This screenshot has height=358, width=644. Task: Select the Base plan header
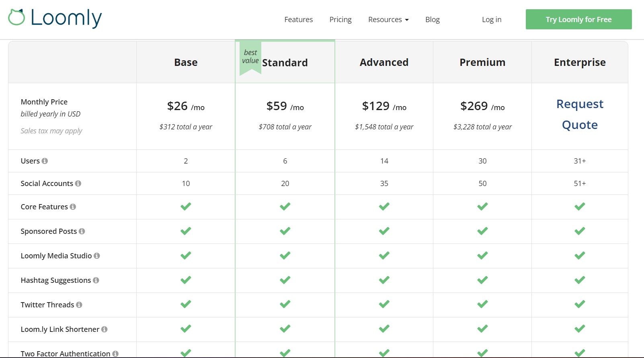pos(186,62)
